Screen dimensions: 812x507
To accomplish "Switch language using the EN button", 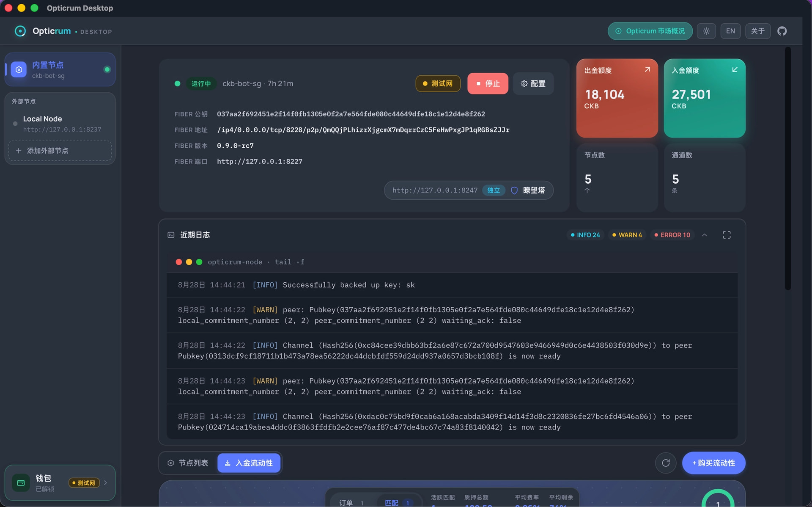I will point(730,31).
